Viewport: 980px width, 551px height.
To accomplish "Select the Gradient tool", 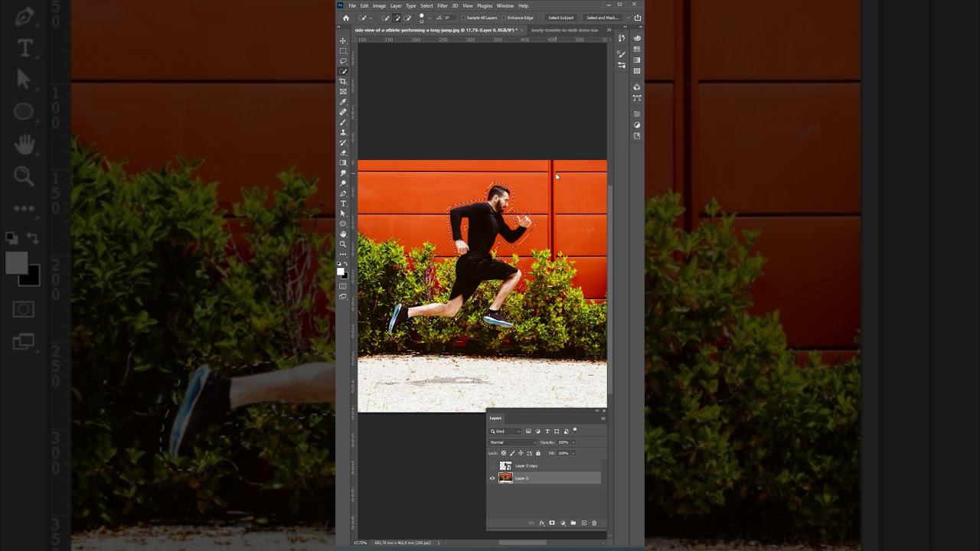I will [343, 163].
